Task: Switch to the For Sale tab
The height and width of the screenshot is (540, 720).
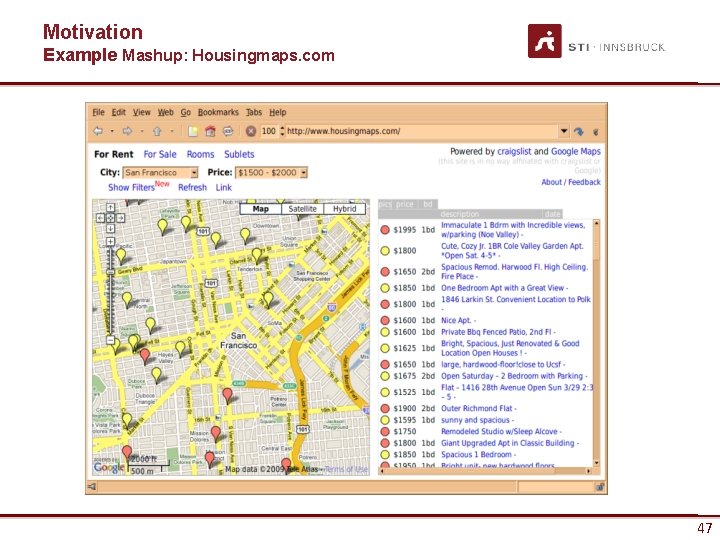Action: click(160, 154)
